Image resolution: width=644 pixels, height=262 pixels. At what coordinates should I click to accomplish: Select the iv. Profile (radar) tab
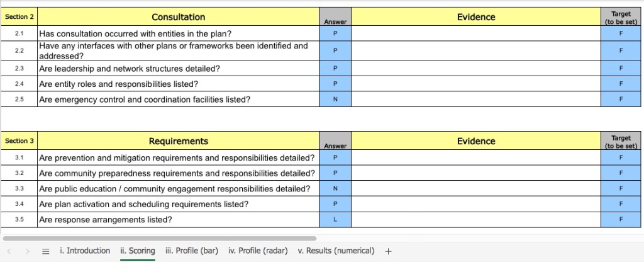258,251
